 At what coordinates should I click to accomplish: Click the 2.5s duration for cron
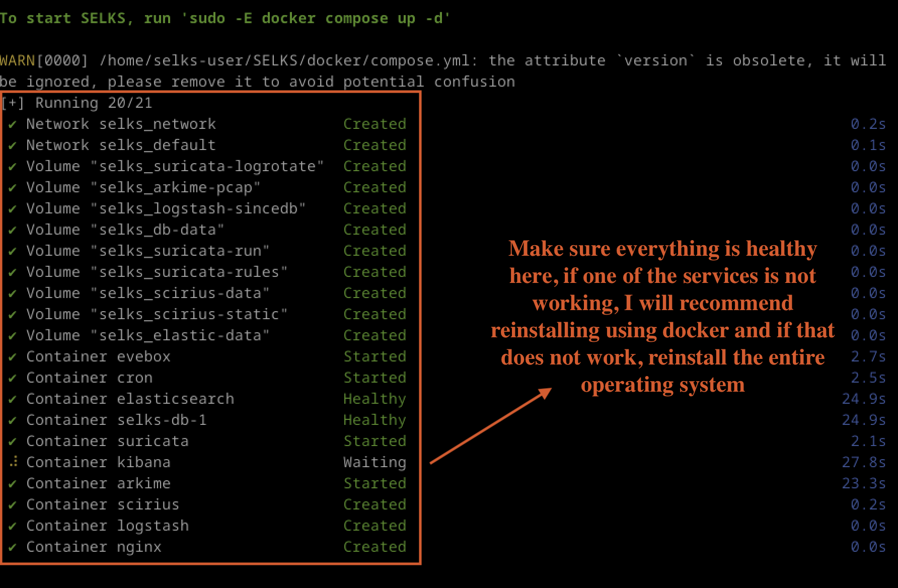[868, 378]
